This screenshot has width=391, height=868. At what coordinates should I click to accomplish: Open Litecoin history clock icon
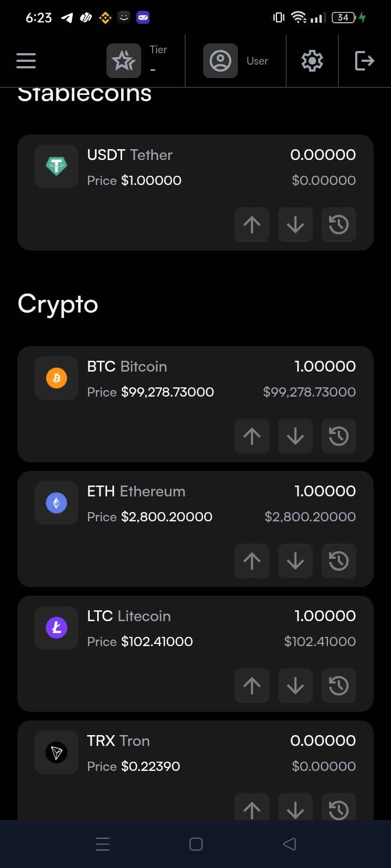(x=339, y=686)
